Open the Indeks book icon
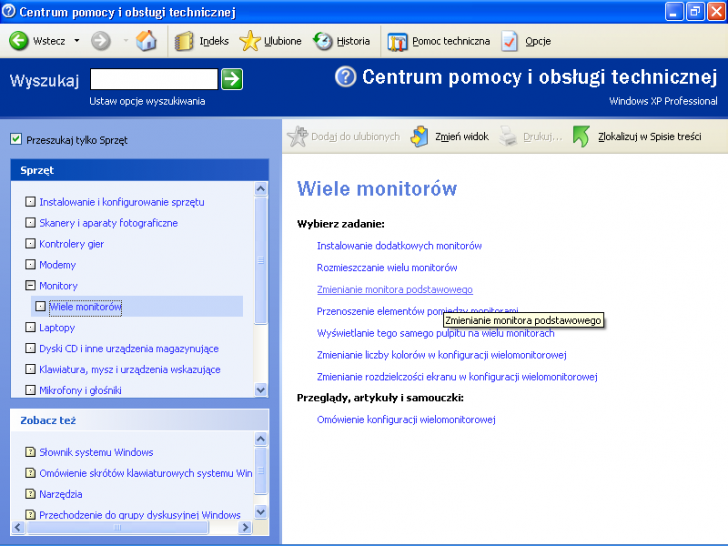The width and height of the screenshot is (728, 546). 184,41
